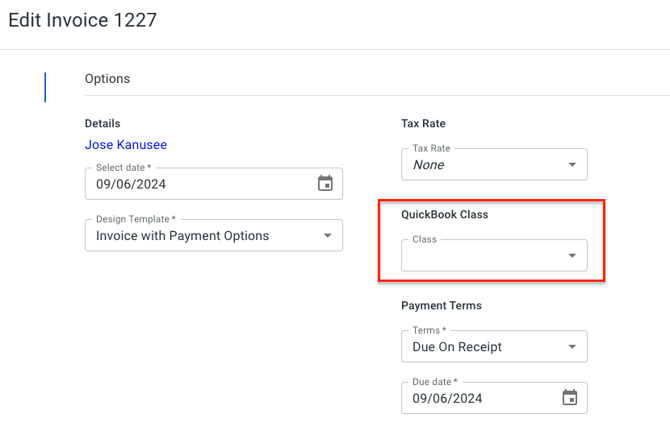Expand the Tax Rate dropdown arrow
The image size is (670, 435).
pyautogui.click(x=572, y=165)
